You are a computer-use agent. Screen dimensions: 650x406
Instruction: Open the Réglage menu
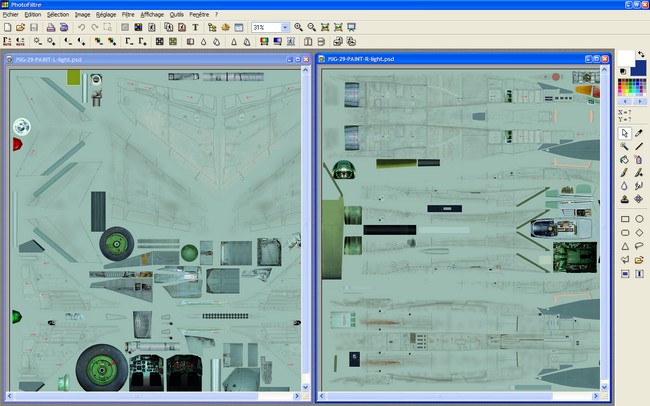pyautogui.click(x=106, y=15)
